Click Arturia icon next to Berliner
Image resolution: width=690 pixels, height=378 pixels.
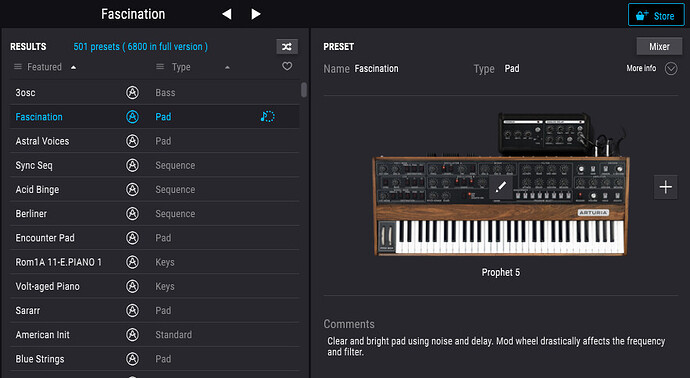click(x=132, y=213)
